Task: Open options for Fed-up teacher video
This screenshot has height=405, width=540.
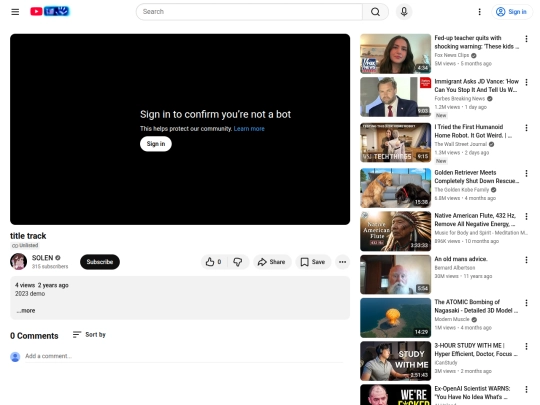Action: 526,39
